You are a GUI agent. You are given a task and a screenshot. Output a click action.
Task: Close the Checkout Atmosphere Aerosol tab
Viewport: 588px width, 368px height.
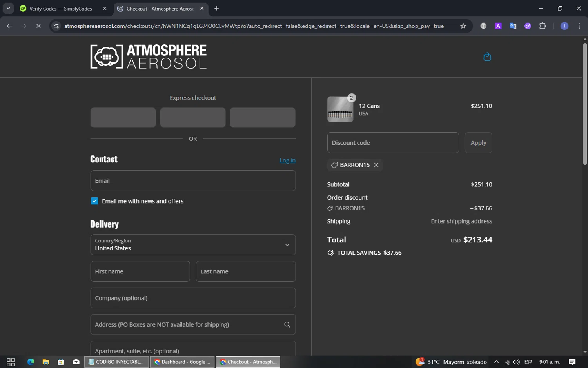(x=202, y=8)
